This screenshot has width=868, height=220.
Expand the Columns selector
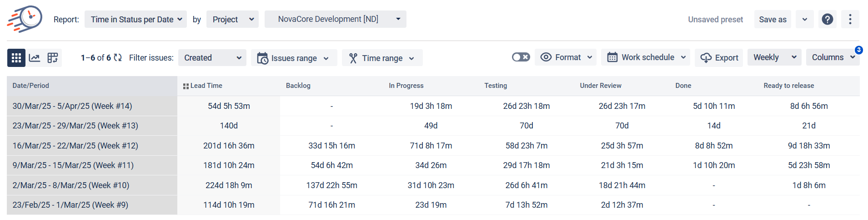(833, 57)
